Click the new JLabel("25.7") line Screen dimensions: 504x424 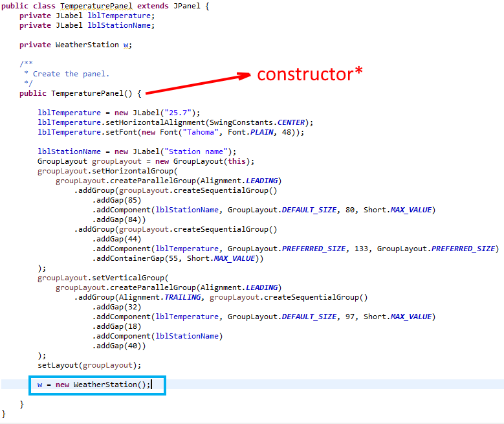point(118,113)
